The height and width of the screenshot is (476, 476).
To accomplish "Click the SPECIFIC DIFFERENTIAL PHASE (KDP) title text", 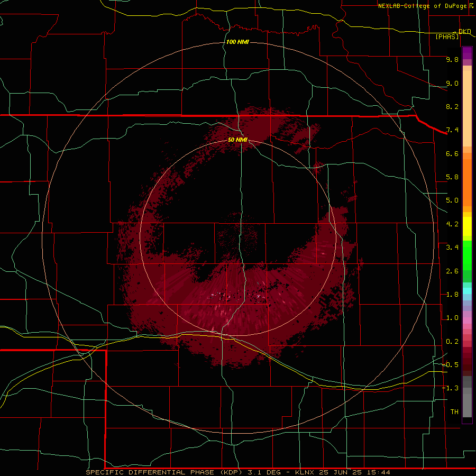I will point(164,472).
